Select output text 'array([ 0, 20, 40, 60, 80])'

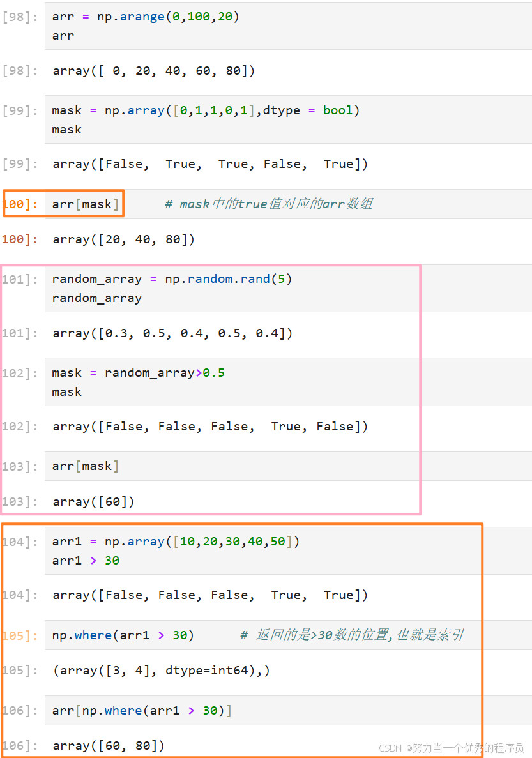(x=154, y=71)
